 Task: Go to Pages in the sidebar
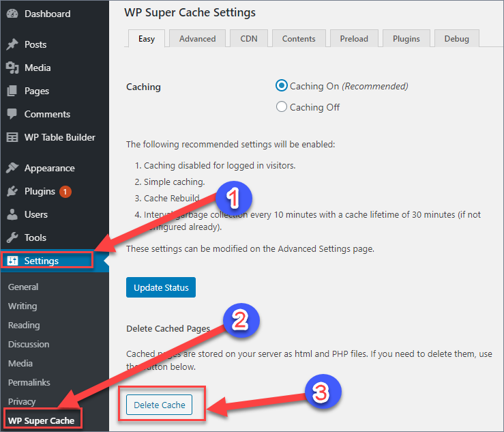click(x=37, y=91)
